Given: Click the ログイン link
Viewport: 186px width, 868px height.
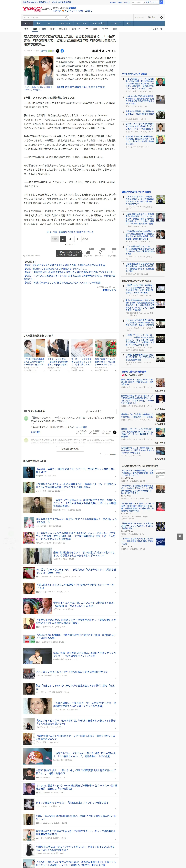Looking at the screenshot, I should point(57,11).
